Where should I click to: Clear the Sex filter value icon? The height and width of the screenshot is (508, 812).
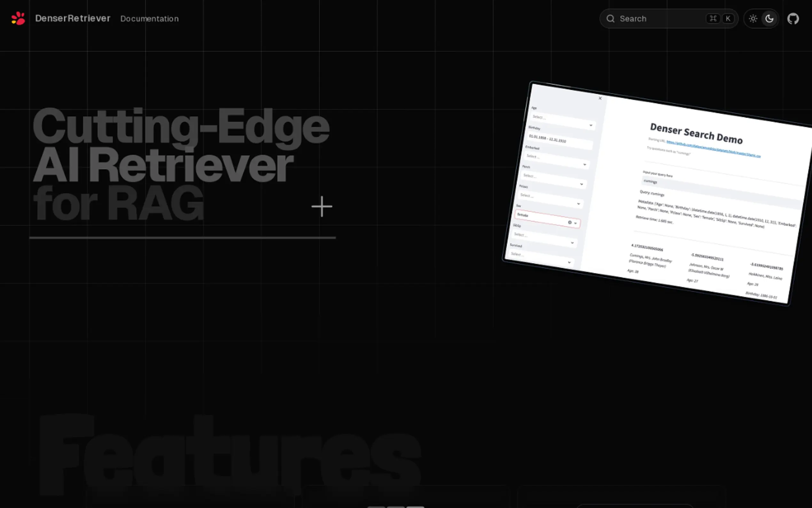pos(570,222)
